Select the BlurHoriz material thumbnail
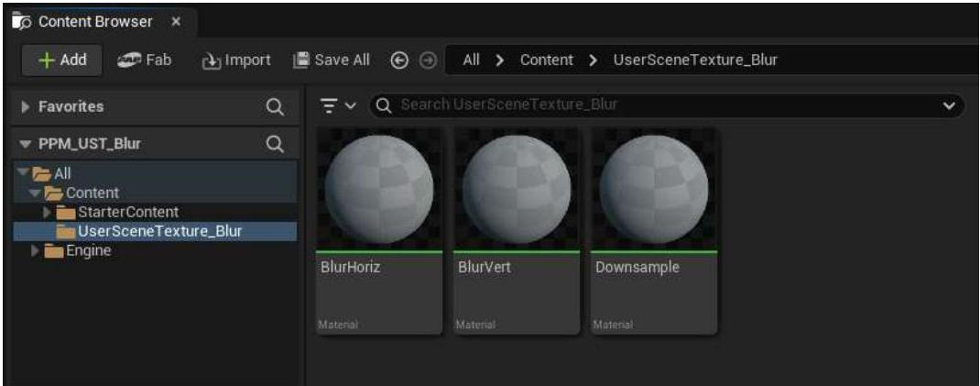This screenshot has height=386, width=980. click(x=378, y=189)
